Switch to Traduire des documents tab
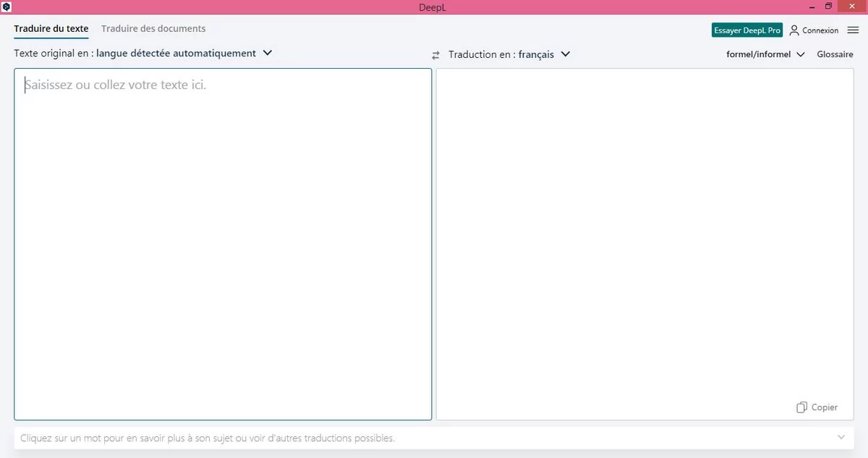Screen dimensions: 868x458 [153, 29]
